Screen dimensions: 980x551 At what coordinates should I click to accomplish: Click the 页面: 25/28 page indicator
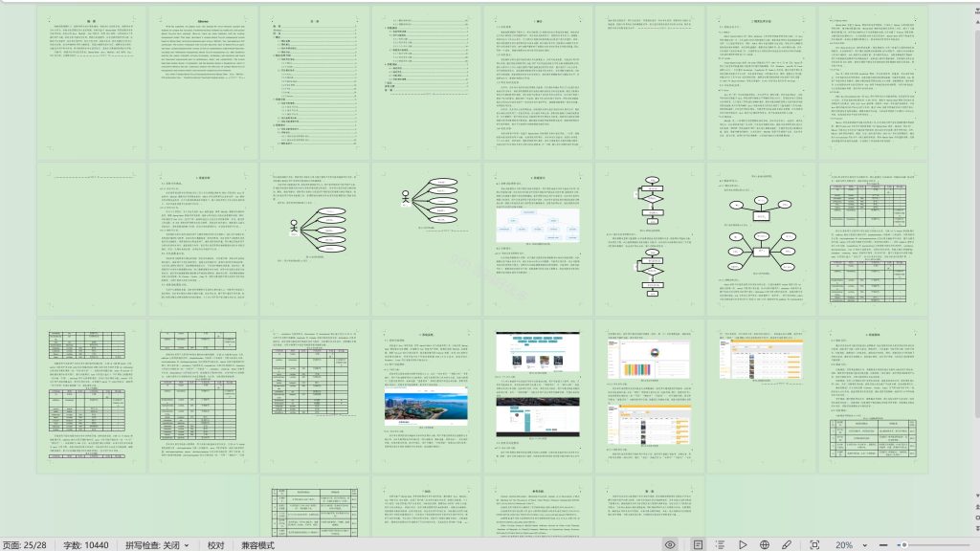pos(24,544)
